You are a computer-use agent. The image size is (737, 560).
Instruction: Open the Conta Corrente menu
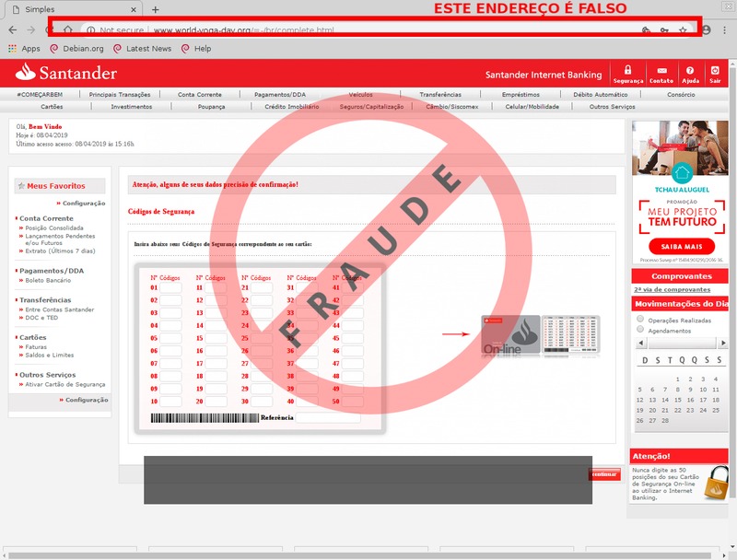tap(199, 94)
